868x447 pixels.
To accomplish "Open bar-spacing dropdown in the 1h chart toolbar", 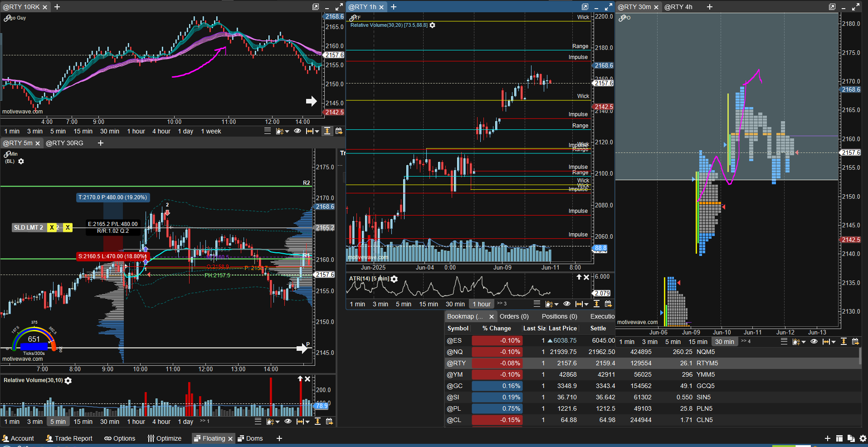I will (581, 304).
